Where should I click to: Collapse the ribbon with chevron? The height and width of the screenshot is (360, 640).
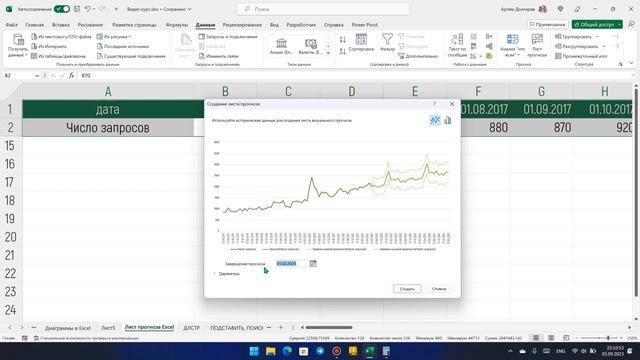(x=631, y=63)
